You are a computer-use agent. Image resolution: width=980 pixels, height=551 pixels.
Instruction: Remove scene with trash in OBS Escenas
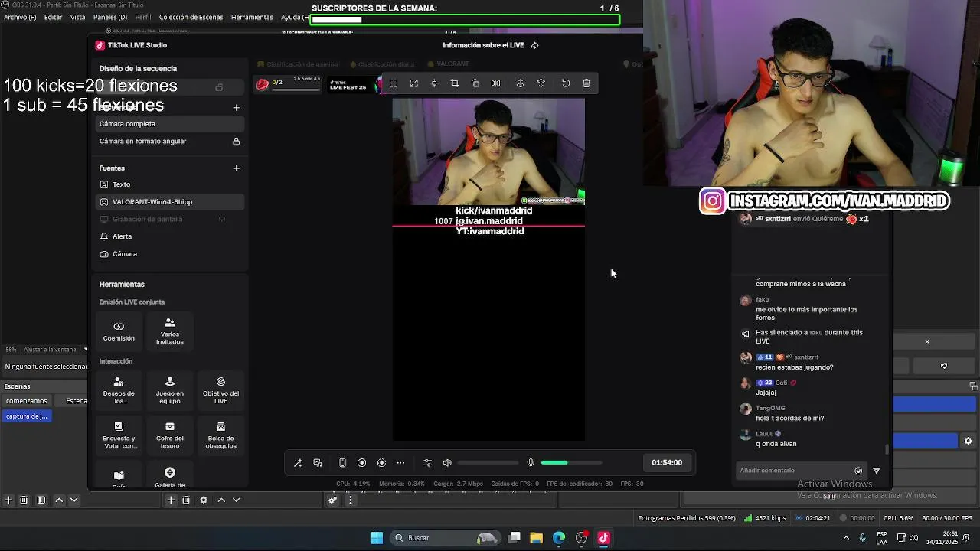point(24,500)
